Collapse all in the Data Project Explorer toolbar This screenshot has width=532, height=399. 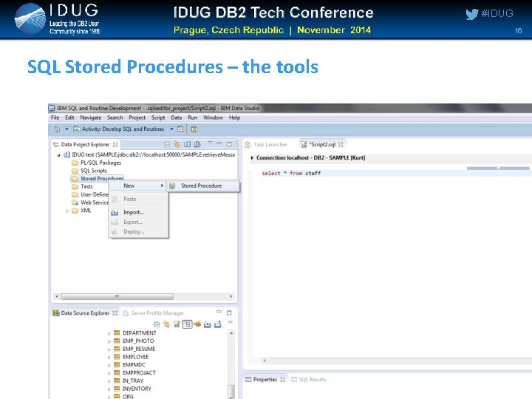pos(167,145)
